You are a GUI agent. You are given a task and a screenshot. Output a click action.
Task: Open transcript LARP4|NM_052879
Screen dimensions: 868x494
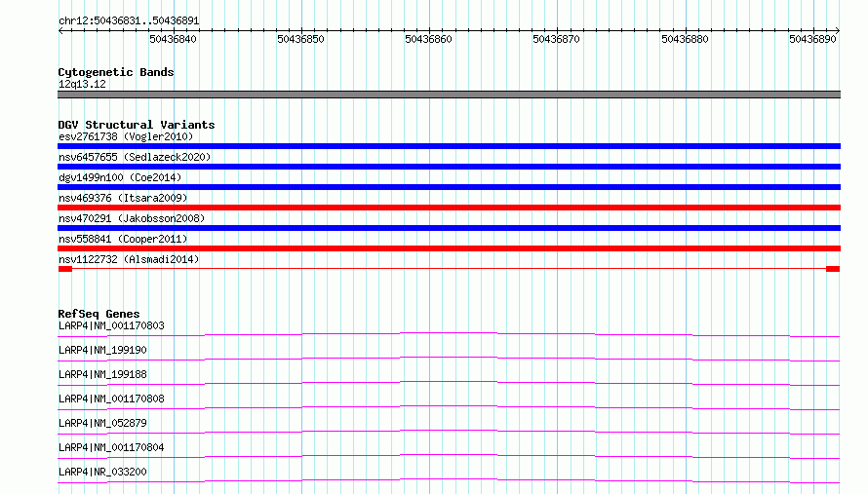(x=102, y=423)
